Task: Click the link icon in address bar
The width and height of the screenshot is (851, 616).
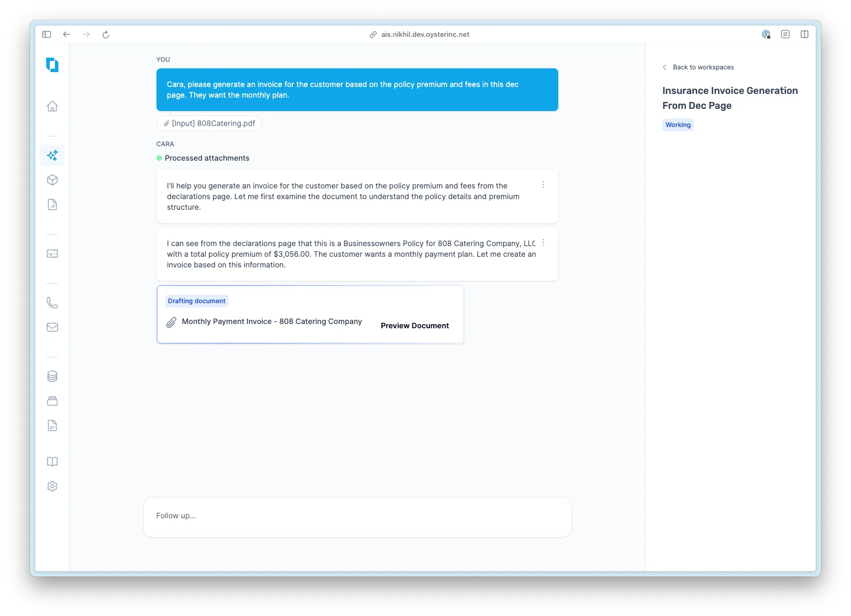Action: (373, 34)
